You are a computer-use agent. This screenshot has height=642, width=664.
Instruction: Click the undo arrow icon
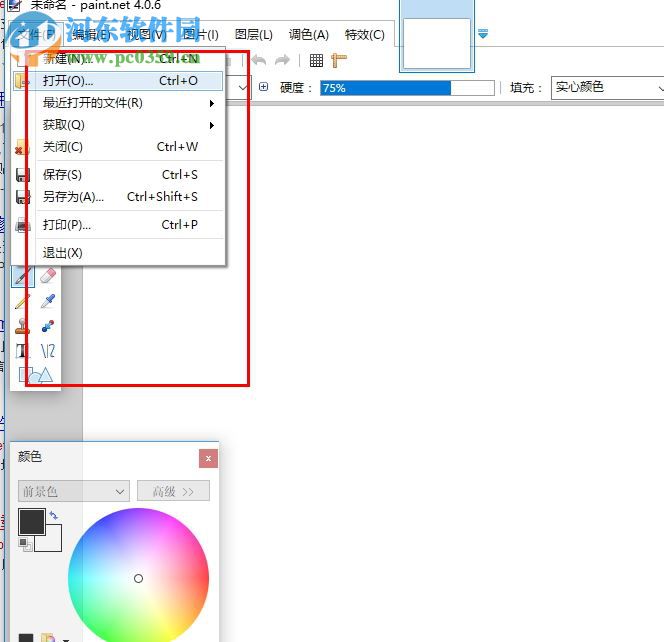point(259,60)
